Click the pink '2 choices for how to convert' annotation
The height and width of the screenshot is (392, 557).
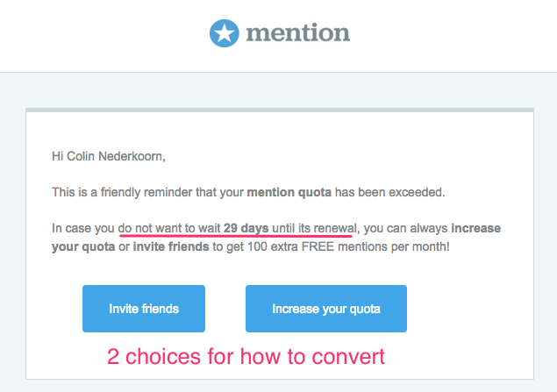[246, 356]
